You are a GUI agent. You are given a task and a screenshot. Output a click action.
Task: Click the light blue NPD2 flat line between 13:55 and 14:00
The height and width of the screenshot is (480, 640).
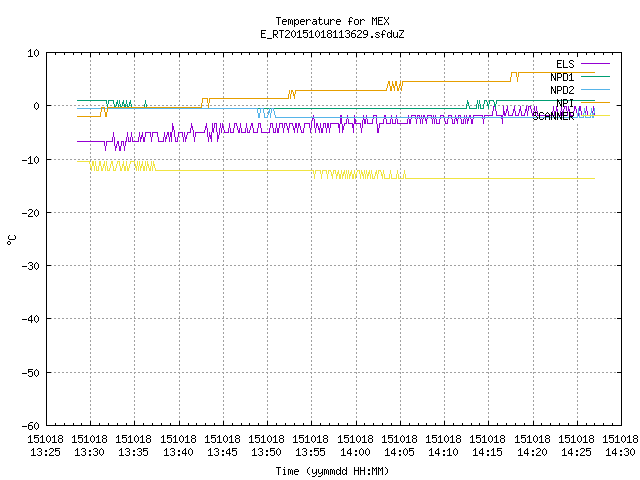[334, 118]
